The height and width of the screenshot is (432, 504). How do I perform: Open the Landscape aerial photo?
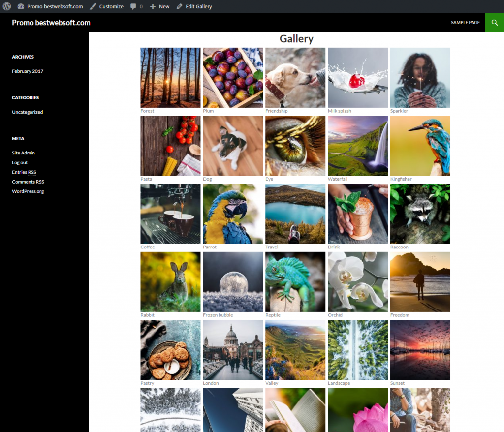358,350
